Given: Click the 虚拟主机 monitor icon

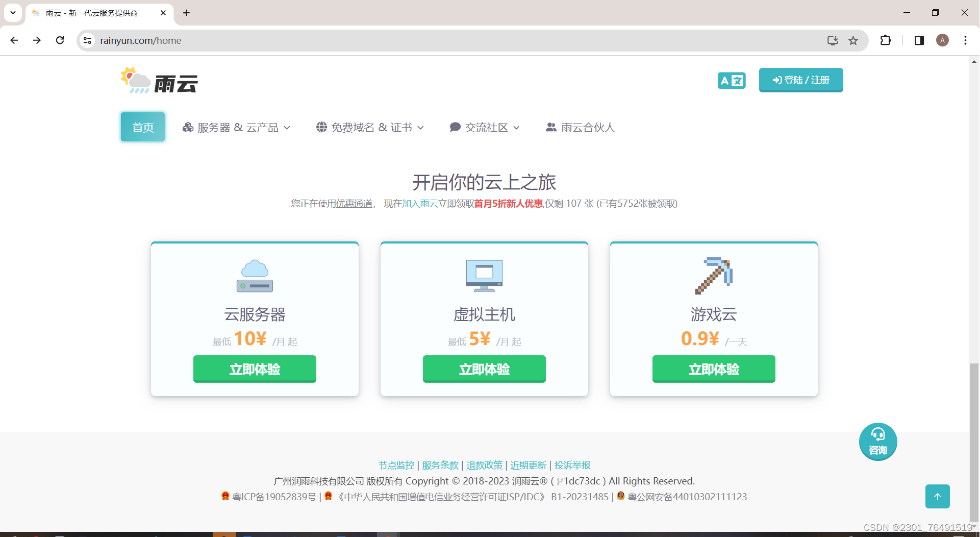Looking at the screenshot, I should point(484,276).
